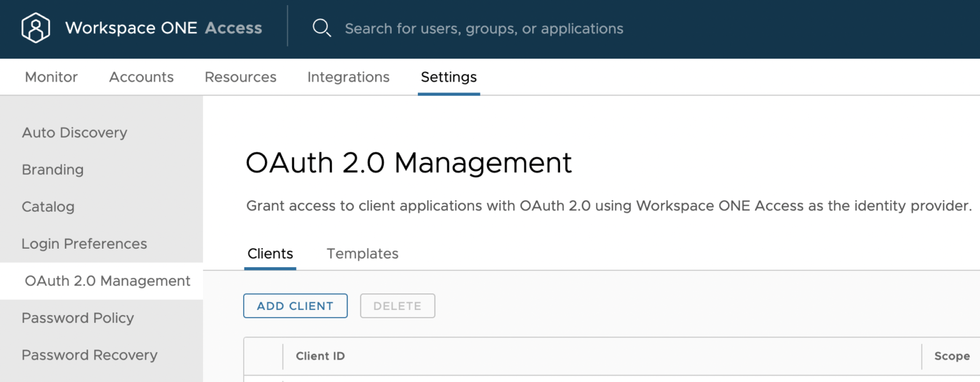Image resolution: width=980 pixels, height=382 pixels.
Task: Switch to the Templates tab
Action: [x=362, y=253]
